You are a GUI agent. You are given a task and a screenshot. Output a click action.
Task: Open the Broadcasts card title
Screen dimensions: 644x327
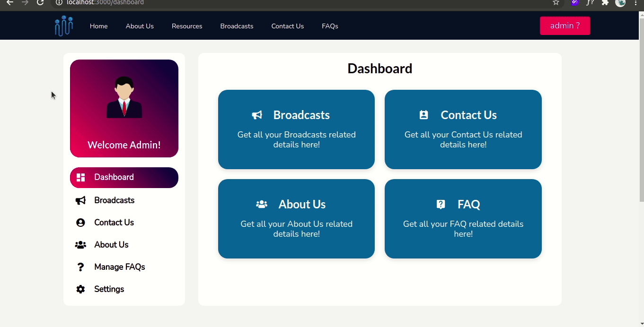click(301, 115)
